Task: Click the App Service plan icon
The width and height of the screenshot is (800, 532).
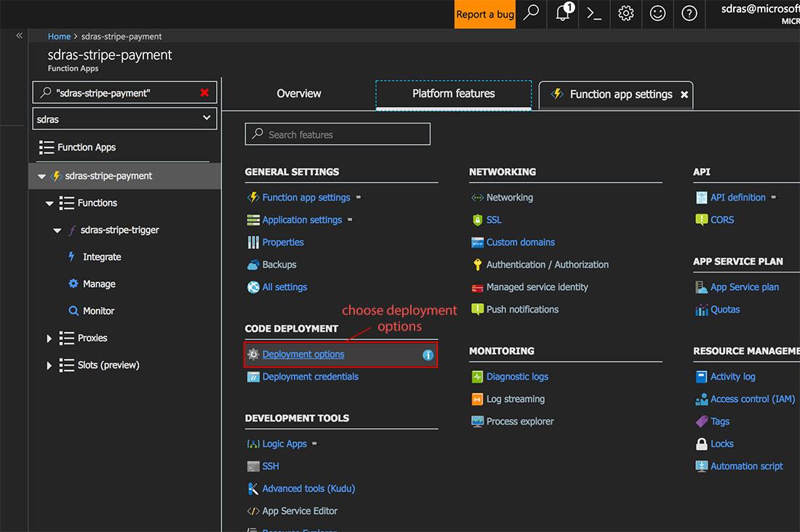Action: click(x=702, y=287)
